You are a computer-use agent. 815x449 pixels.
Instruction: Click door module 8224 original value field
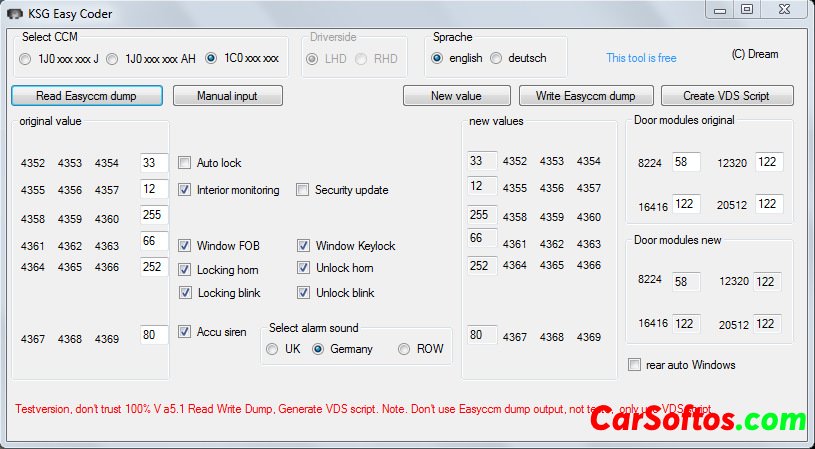coord(685,162)
